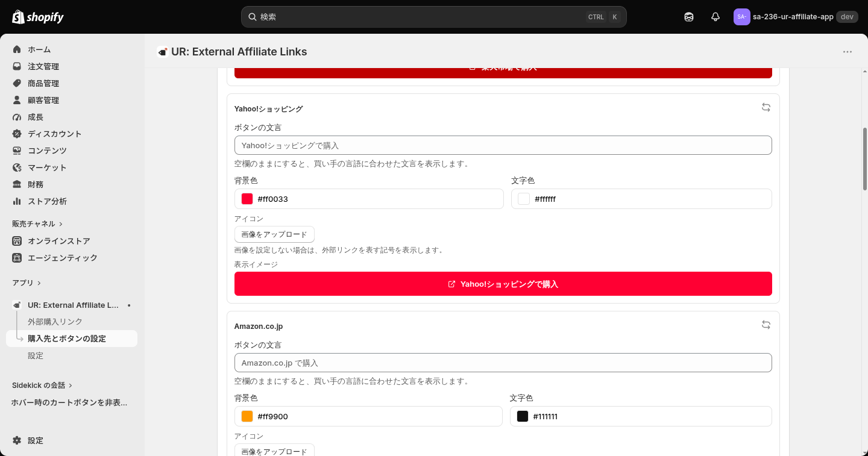Click the オンラインストア storefront icon
The width and height of the screenshot is (868, 456).
point(17,241)
